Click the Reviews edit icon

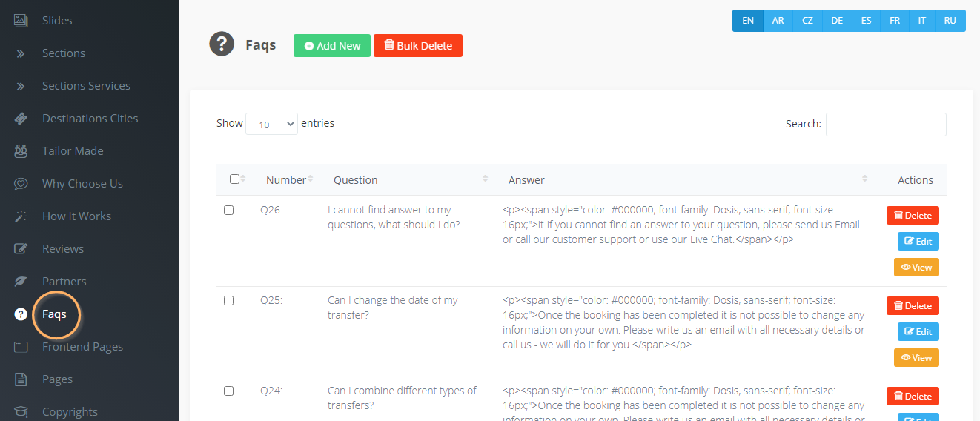[21, 249]
